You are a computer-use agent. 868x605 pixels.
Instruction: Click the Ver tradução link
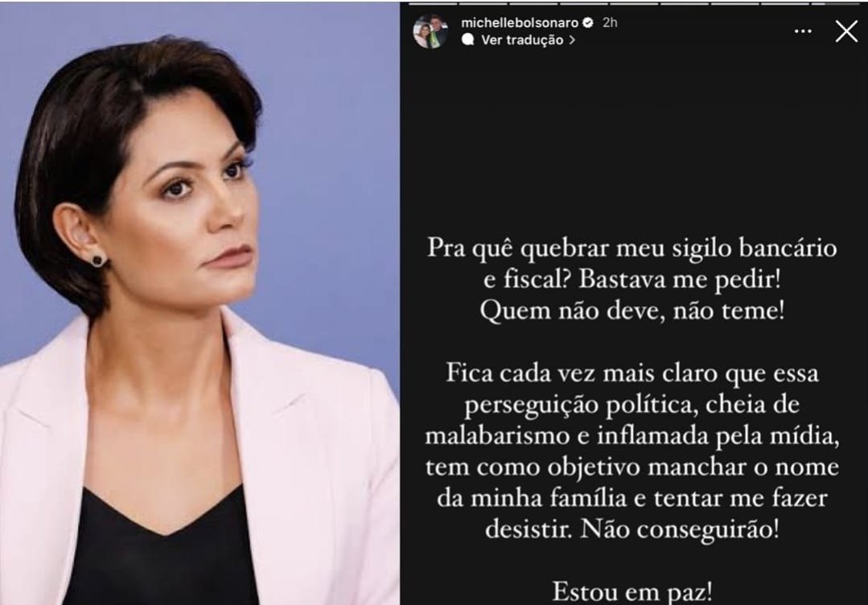(522, 40)
